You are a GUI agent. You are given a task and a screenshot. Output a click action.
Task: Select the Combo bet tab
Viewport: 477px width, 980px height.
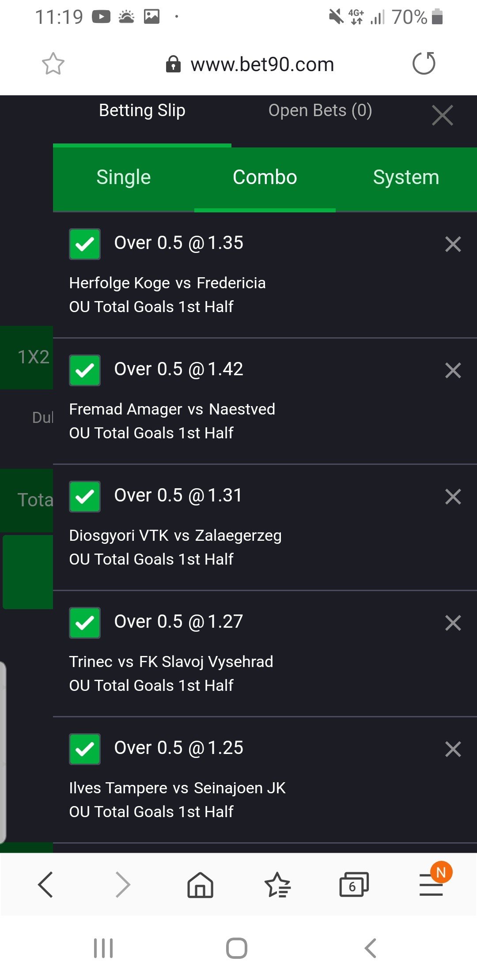pos(265,177)
